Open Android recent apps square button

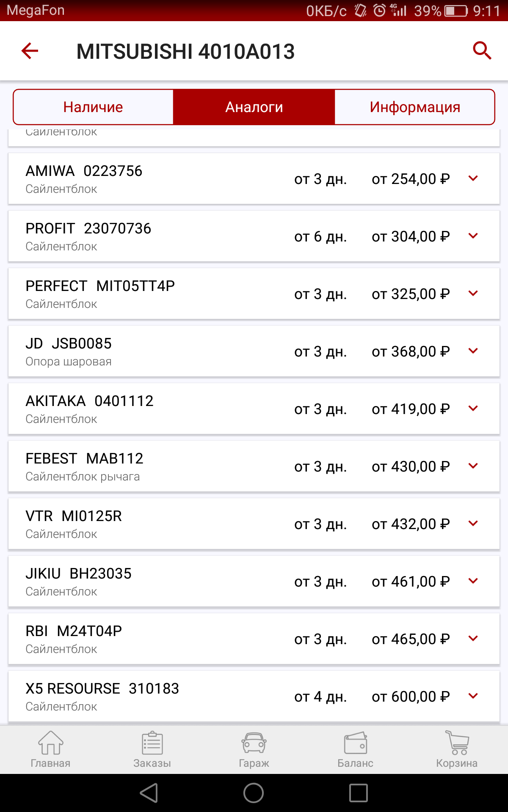[358, 793]
